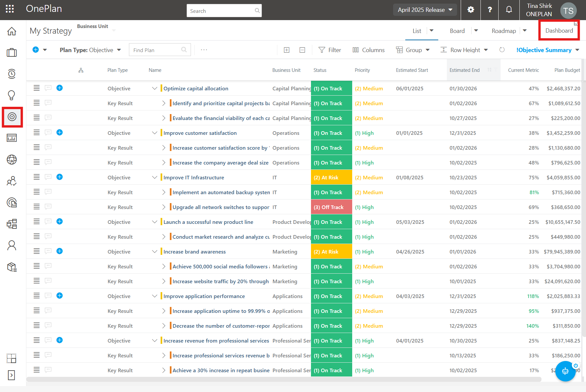This screenshot has width=586, height=392.
Task: Open the globe sidebar icon
Action: tap(12, 160)
